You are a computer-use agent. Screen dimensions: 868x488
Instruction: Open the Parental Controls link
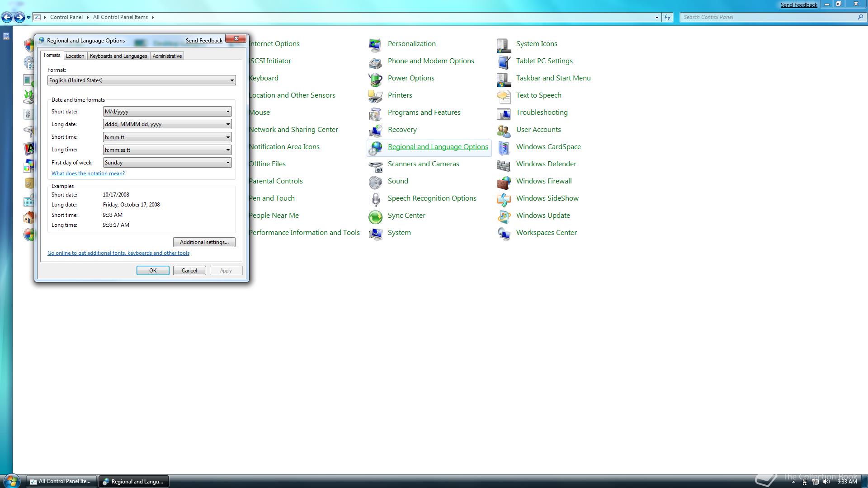(276, 181)
